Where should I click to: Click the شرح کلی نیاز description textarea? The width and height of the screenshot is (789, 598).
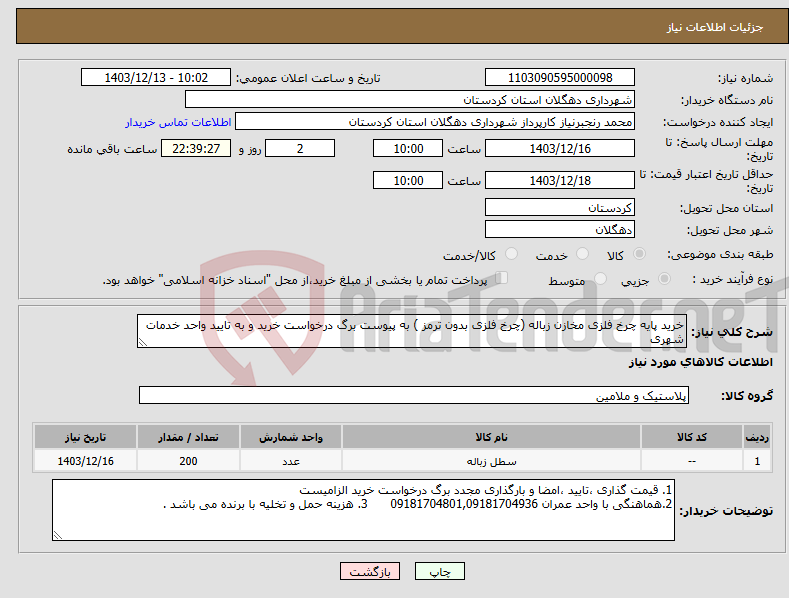pyautogui.click(x=412, y=331)
